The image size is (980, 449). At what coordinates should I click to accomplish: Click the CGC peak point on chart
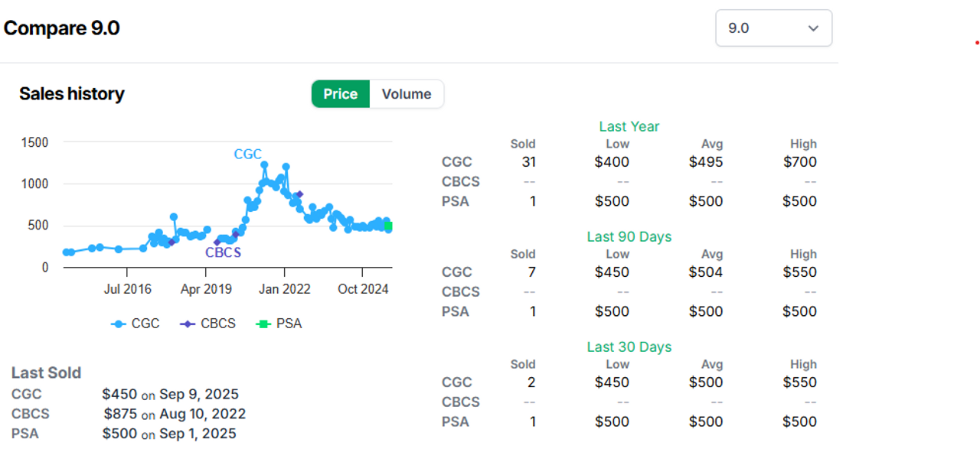264,164
